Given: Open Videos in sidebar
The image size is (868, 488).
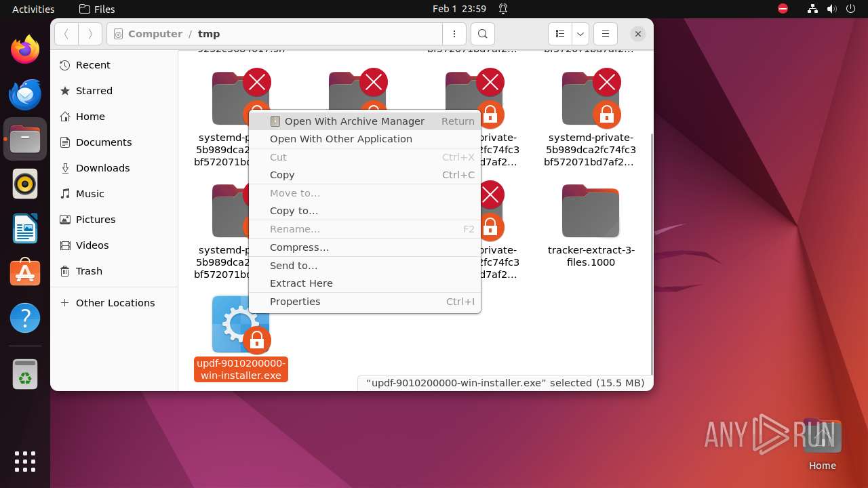Looking at the screenshot, I should pyautogui.click(x=114, y=245).
